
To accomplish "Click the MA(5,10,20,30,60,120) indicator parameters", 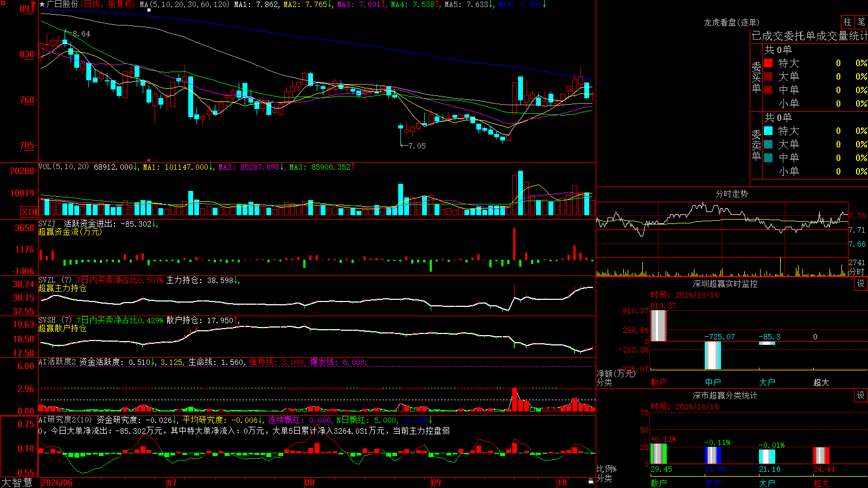I will [x=185, y=4].
